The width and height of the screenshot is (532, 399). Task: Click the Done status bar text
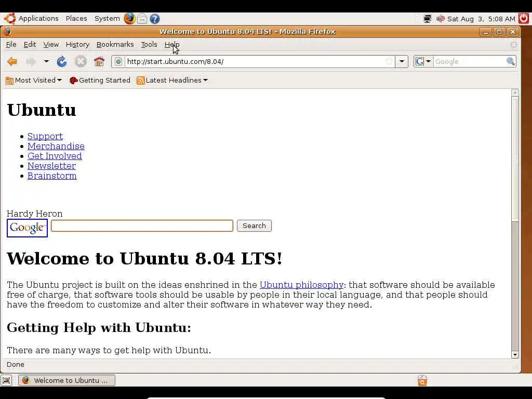[x=15, y=365]
